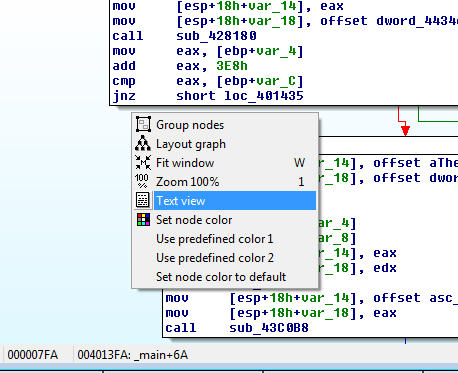This screenshot has height=373, width=458.
Task: Click the Fit window shortcut W
Action: point(299,163)
